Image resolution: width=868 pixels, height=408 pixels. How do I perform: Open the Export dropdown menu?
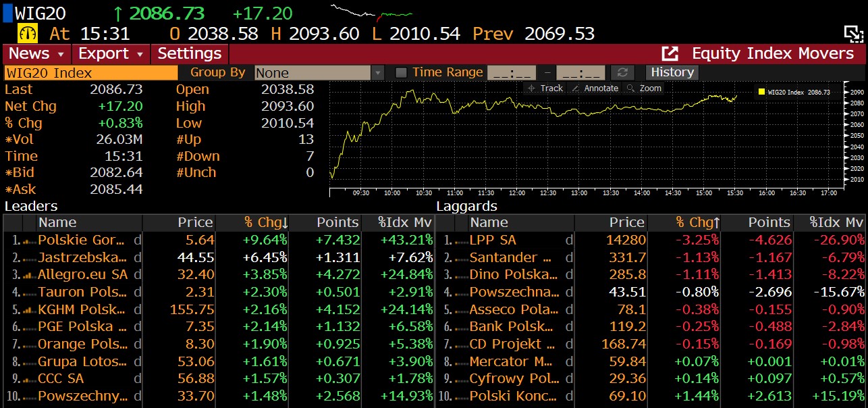[x=111, y=53]
